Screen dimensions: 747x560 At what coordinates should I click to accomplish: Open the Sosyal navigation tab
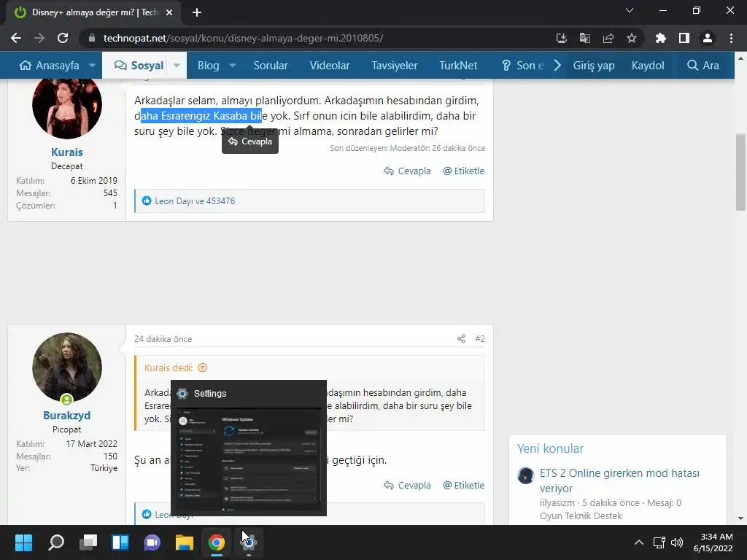(x=139, y=65)
